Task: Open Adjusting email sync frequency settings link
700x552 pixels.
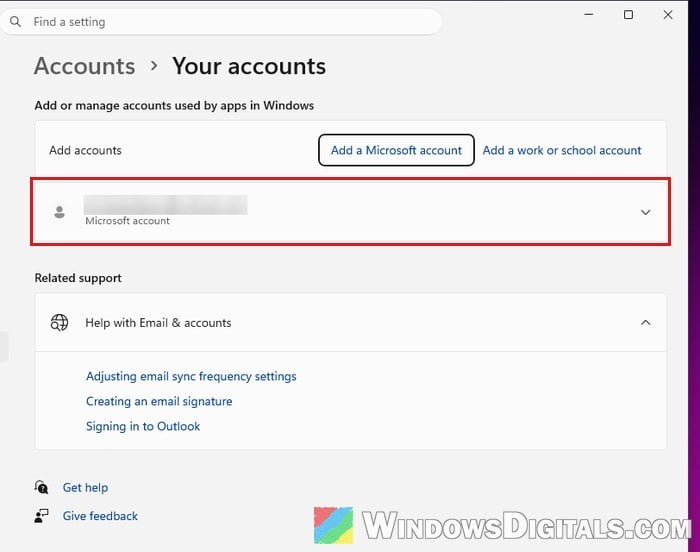Action: tap(191, 376)
